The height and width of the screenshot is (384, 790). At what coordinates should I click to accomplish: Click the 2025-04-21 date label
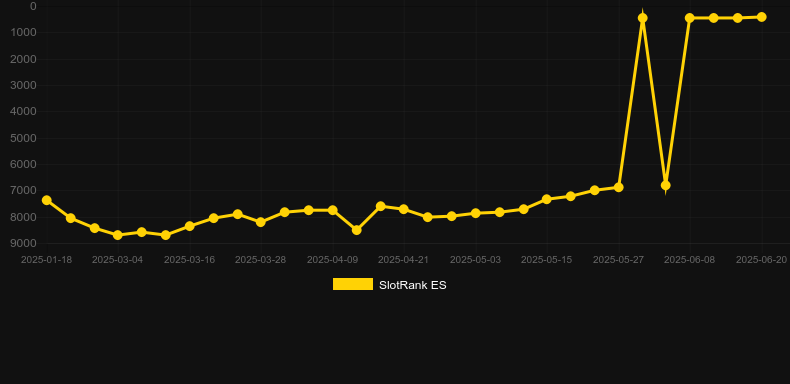[404, 260]
